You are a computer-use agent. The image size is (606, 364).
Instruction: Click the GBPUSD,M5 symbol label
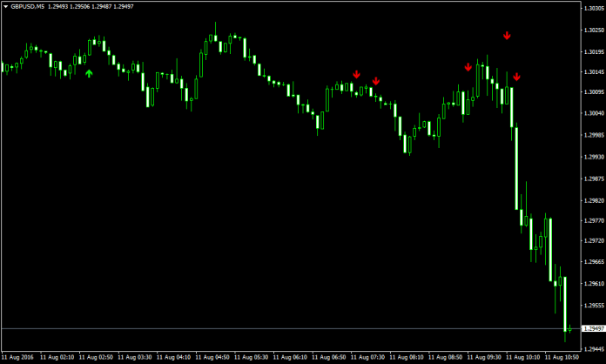(28, 7)
